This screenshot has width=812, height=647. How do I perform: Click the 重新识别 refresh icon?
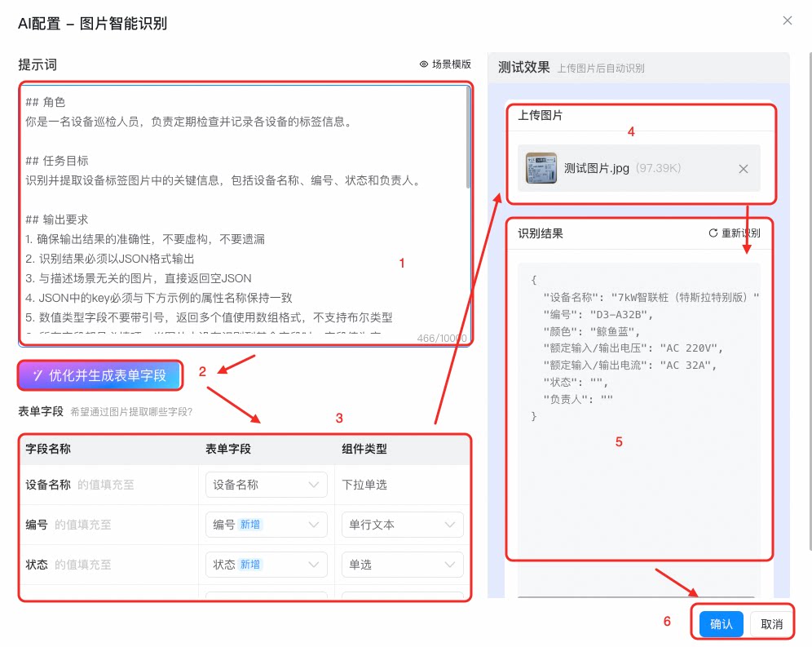tap(713, 233)
